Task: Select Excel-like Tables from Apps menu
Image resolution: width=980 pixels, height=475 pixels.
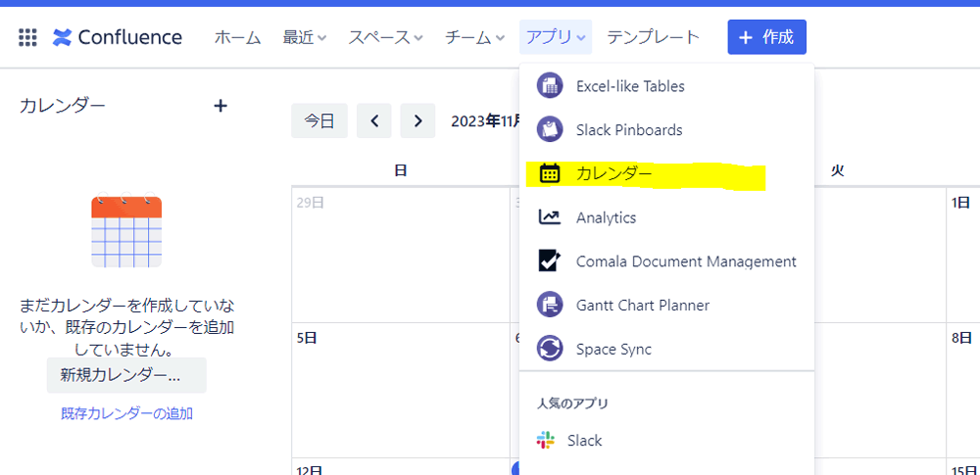Action: point(666,85)
